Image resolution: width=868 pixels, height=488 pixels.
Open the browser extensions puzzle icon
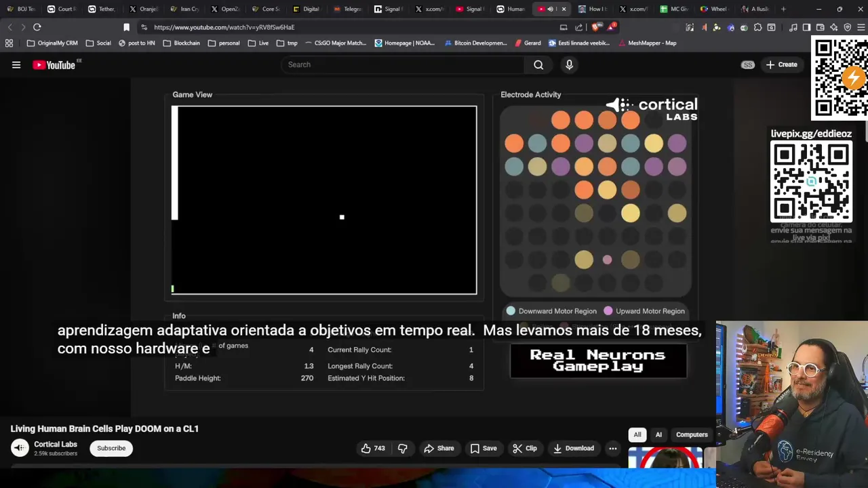click(x=758, y=27)
